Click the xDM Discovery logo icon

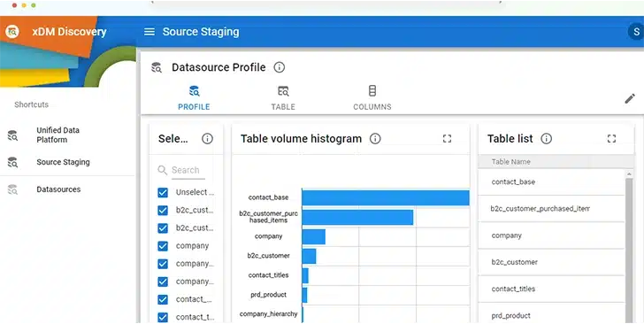12,31
